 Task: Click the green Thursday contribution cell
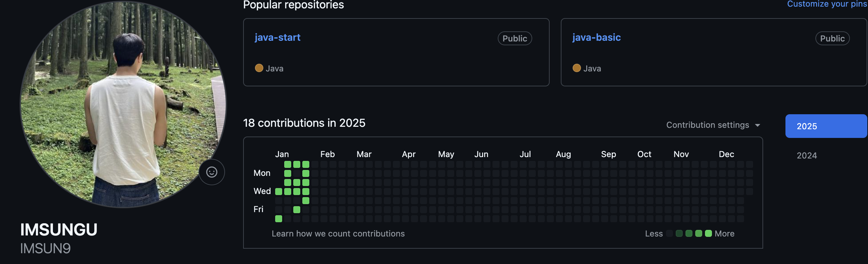(x=306, y=201)
